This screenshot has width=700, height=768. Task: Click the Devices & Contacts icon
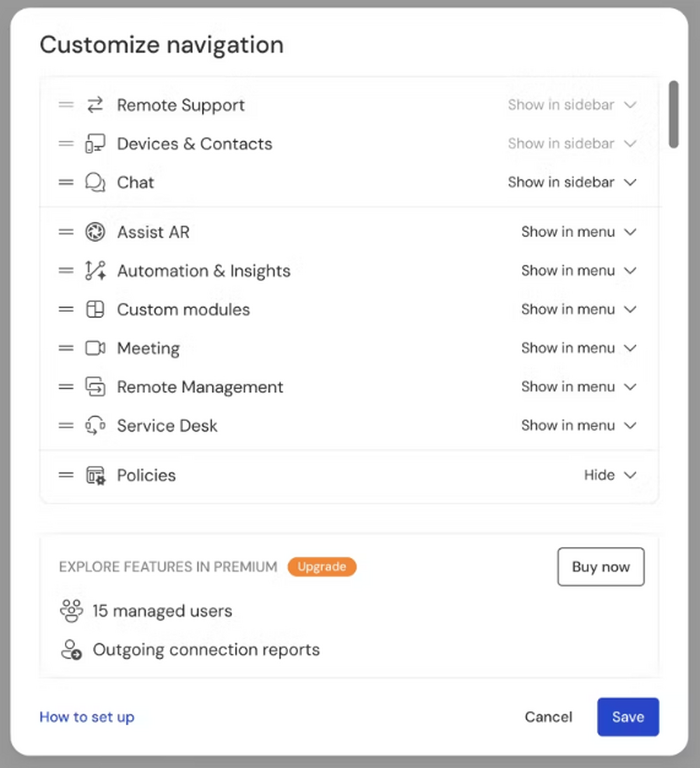click(95, 144)
